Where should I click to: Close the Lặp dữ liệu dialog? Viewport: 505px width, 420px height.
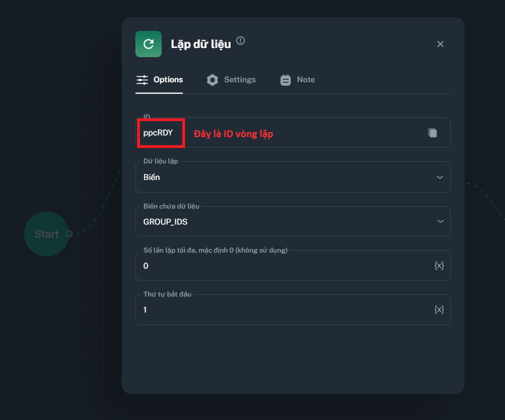click(x=440, y=43)
